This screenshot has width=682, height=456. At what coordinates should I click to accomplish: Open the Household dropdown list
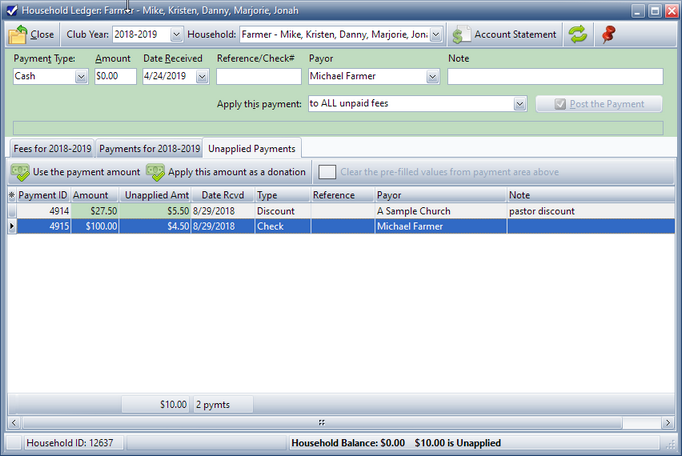tap(437, 34)
